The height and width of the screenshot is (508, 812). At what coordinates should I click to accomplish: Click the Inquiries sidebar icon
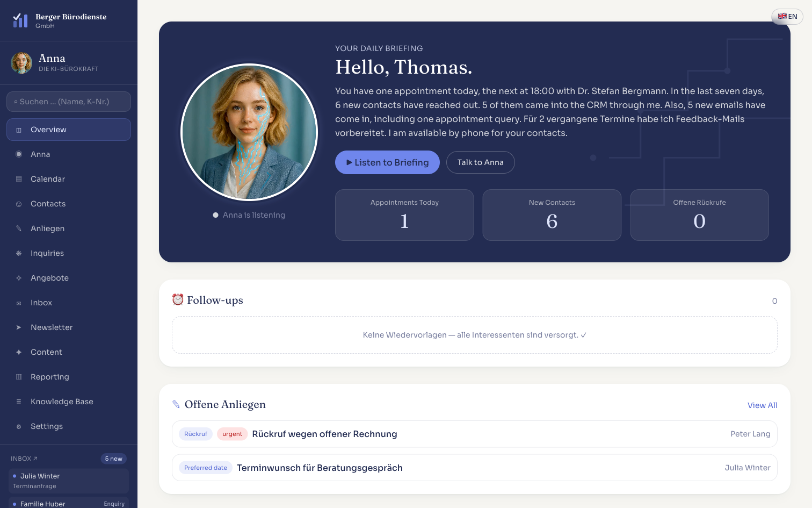[19, 253]
